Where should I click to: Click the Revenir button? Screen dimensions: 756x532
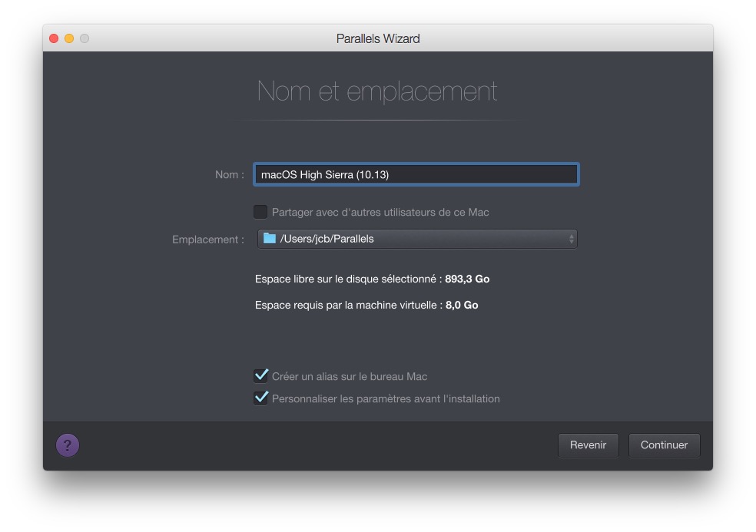pyautogui.click(x=589, y=445)
